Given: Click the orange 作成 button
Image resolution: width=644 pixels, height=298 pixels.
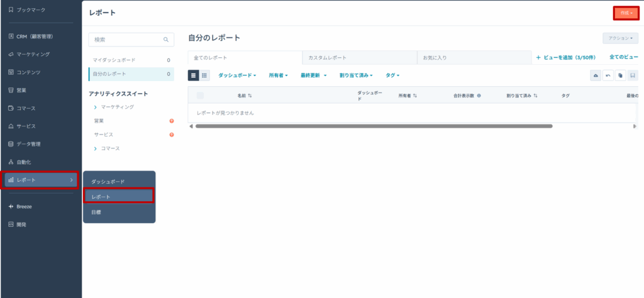Looking at the screenshot, I should pyautogui.click(x=626, y=13).
